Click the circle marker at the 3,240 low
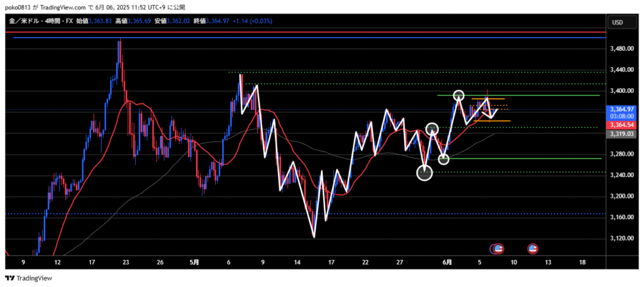 pyautogui.click(x=425, y=173)
